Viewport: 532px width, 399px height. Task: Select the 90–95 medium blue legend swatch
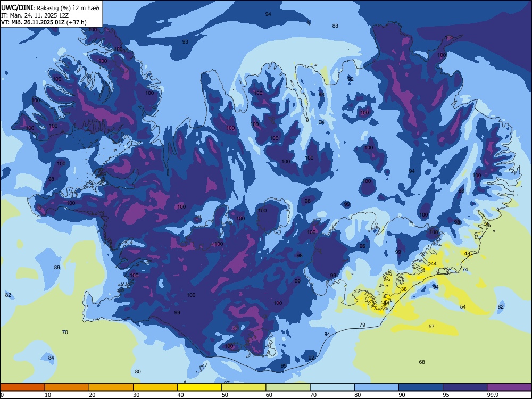(421, 387)
